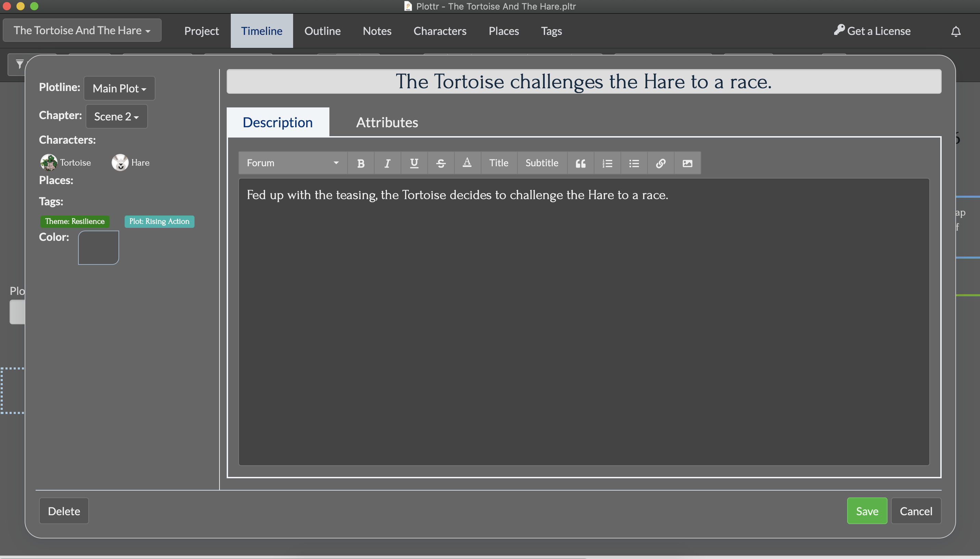Toggle bold formatting in editor toolbar

pos(360,163)
